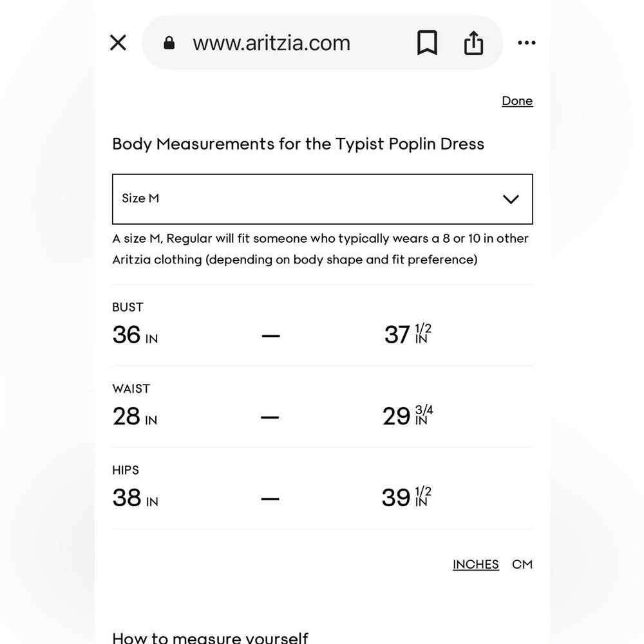
Task: Tap the lock icon in address bar
Action: point(169,43)
